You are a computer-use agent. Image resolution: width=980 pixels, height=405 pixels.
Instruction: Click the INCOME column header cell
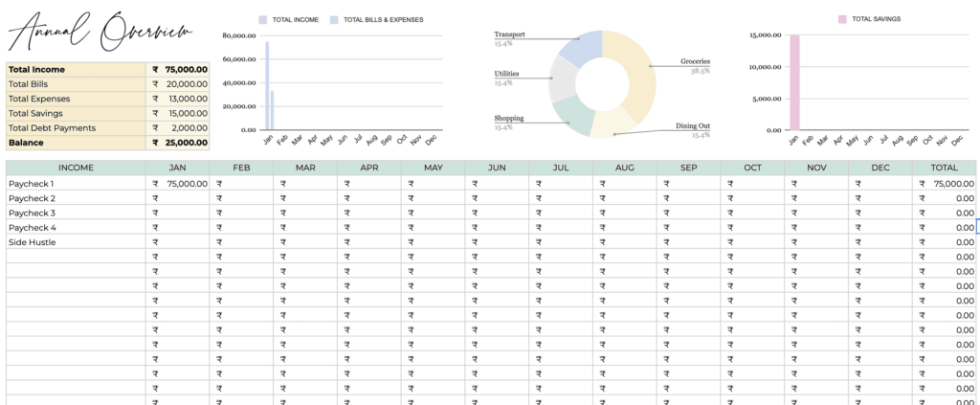tap(76, 168)
